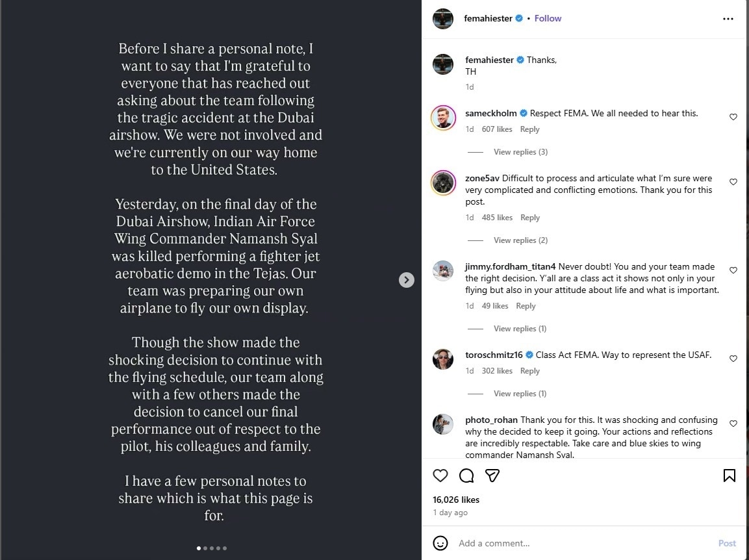Reply to jimmy.fordham_titan4's comment
The image size is (749, 560).
click(526, 306)
